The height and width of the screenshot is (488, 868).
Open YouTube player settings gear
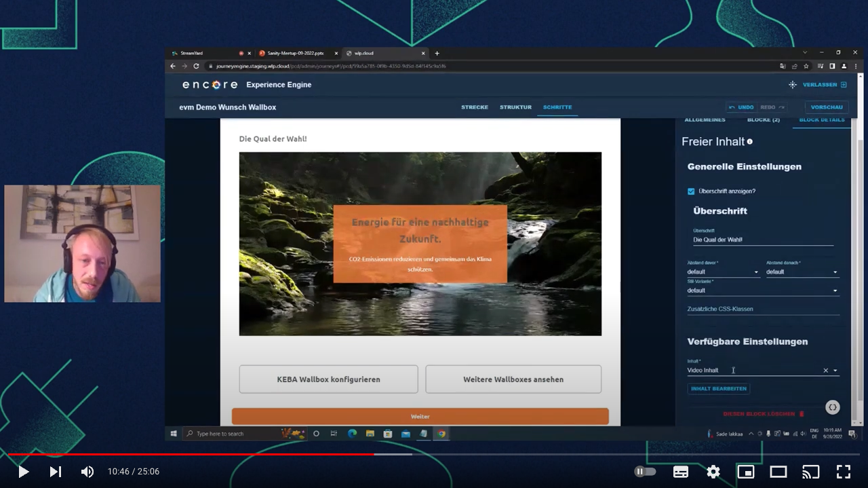713,472
